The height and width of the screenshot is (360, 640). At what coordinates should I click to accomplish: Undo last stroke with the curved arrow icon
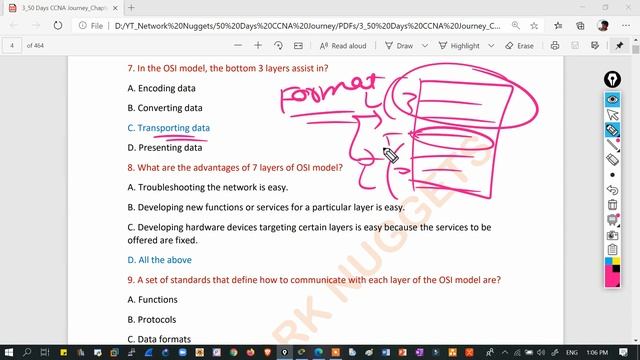coord(612,190)
